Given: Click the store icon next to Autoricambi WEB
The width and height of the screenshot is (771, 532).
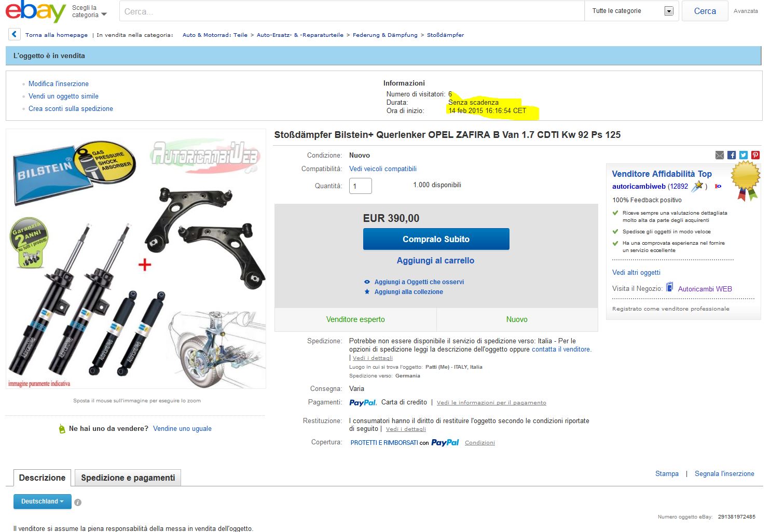Looking at the screenshot, I should click(x=670, y=287).
